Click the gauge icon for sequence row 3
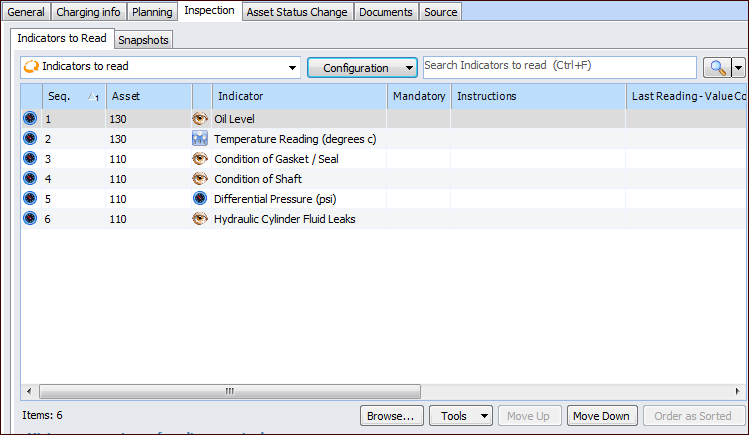 [x=30, y=158]
